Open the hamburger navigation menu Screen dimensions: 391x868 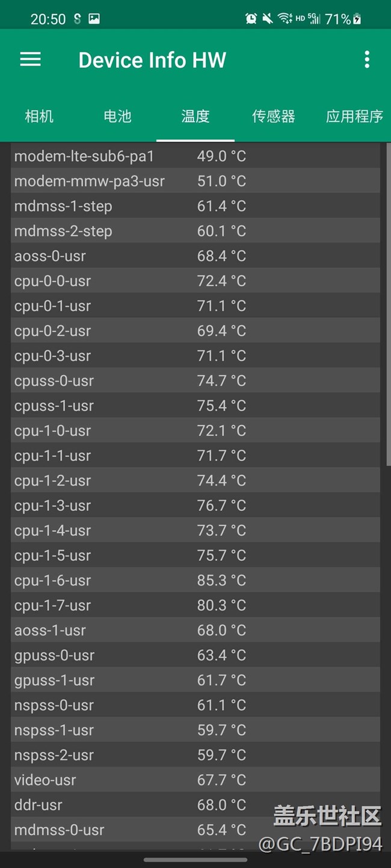click(x=30, y=60)
